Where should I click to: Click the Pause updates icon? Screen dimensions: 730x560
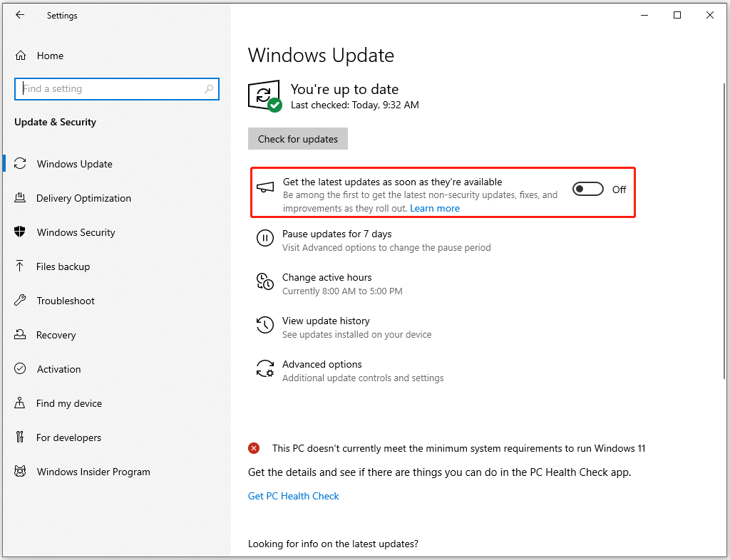click(264, 239)
